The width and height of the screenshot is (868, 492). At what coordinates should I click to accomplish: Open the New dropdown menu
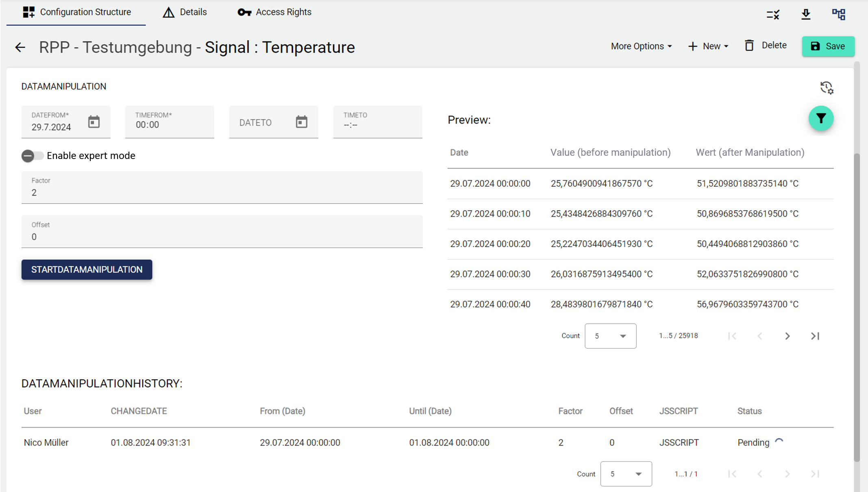708,46
